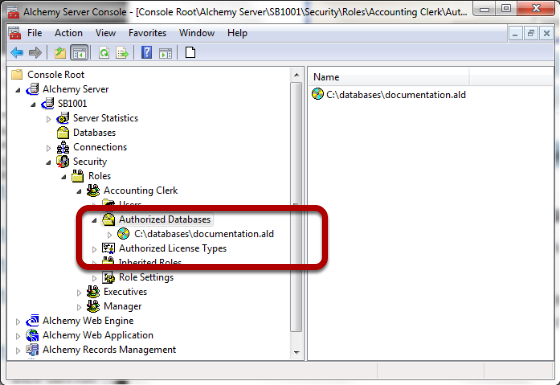Select the Alchemy Records Management icon
Screen dimensions: 560x385
point(32,349)
